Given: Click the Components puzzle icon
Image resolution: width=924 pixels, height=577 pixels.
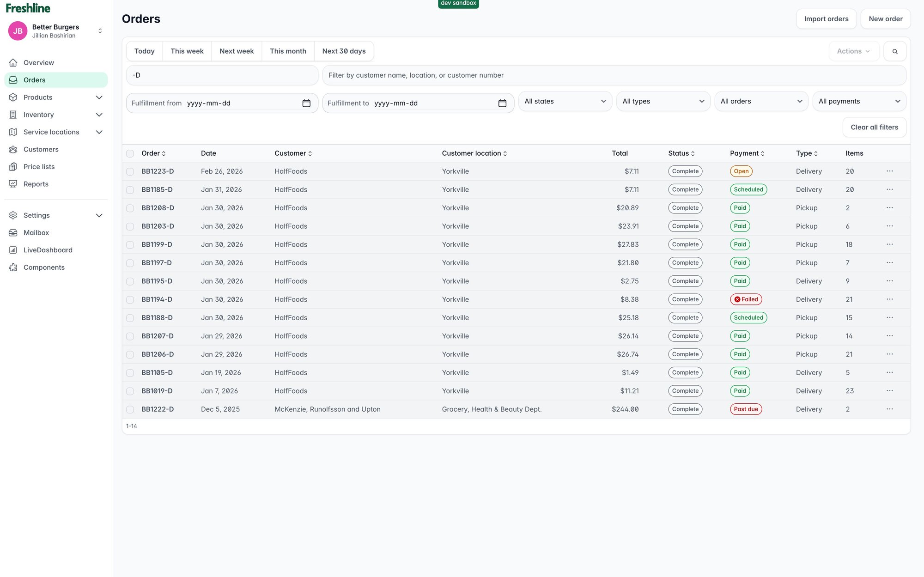Looking at the screenshot, I should pos(13,267).
